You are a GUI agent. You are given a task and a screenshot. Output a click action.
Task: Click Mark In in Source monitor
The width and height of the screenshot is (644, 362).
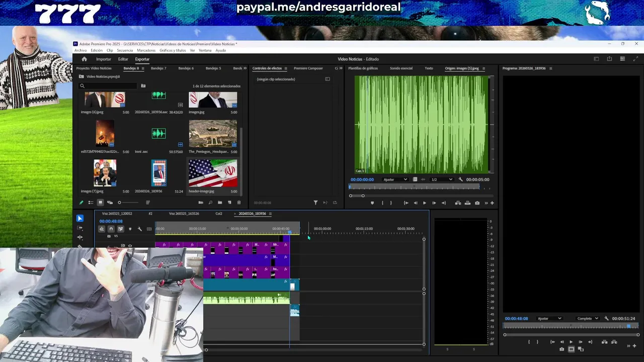tap(382, 203)
